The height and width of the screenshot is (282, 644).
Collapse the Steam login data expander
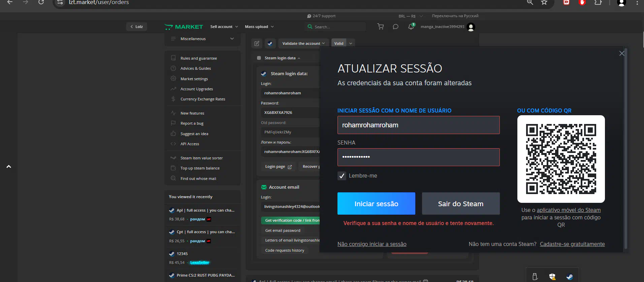point(282,58)
